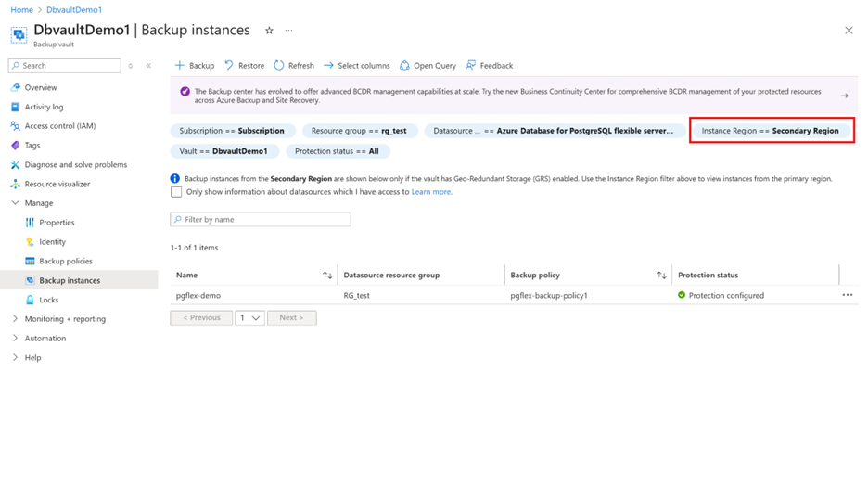The width and height of the screenshot is (868, 488).
Task: Open the page number dropdown
Action: click(249, 318)
